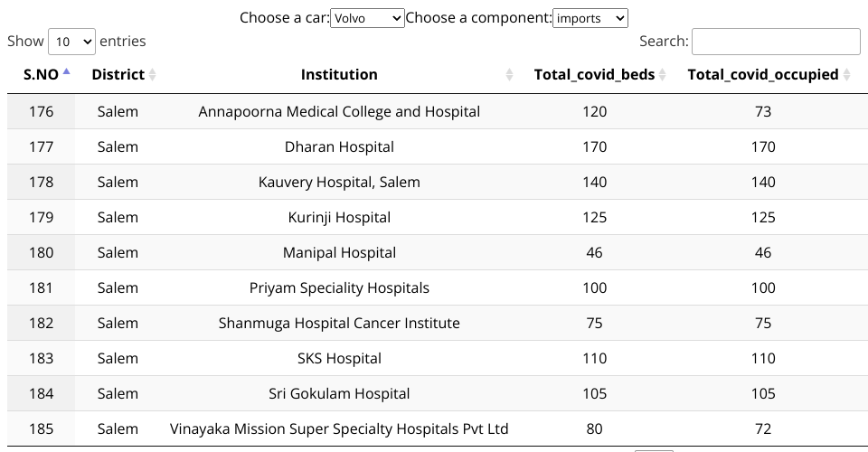Click Total_covid_occupied sort arrows icon
Viewport: 868px width, 452px height.
tap(847, 75)
